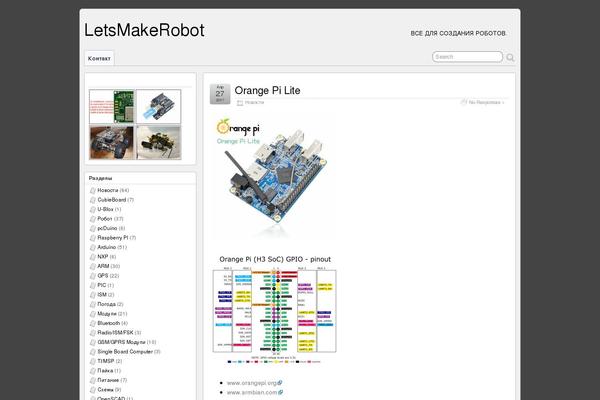Viewport: 600px width, 400px height.
Task: Open the Питание section
Action: pyautogui.click(x=108, y=380)
